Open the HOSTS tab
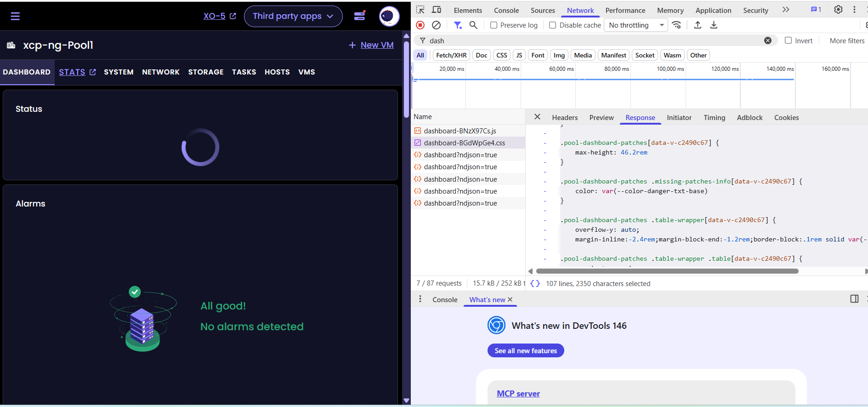This screenshot has height=407, width=868. tap(277, 72)
